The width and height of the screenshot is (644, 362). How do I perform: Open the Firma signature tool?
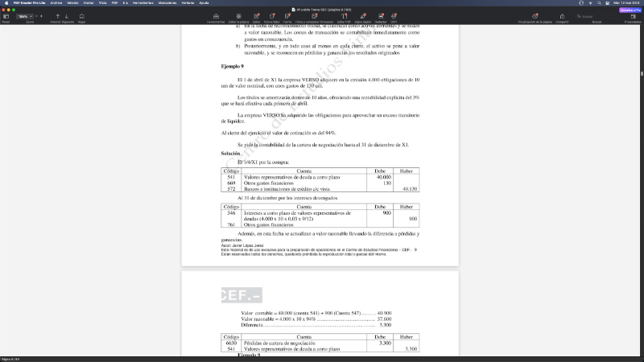287,16
